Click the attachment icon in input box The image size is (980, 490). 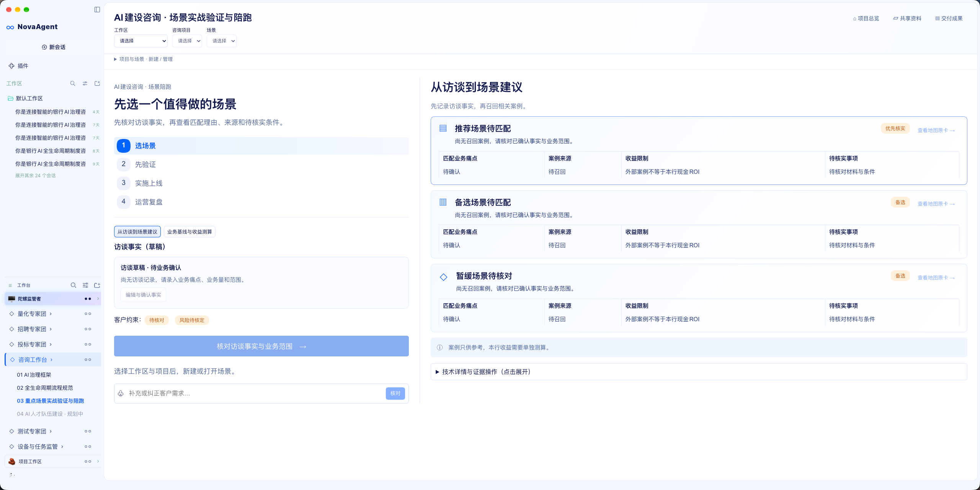tap(121, 394)
